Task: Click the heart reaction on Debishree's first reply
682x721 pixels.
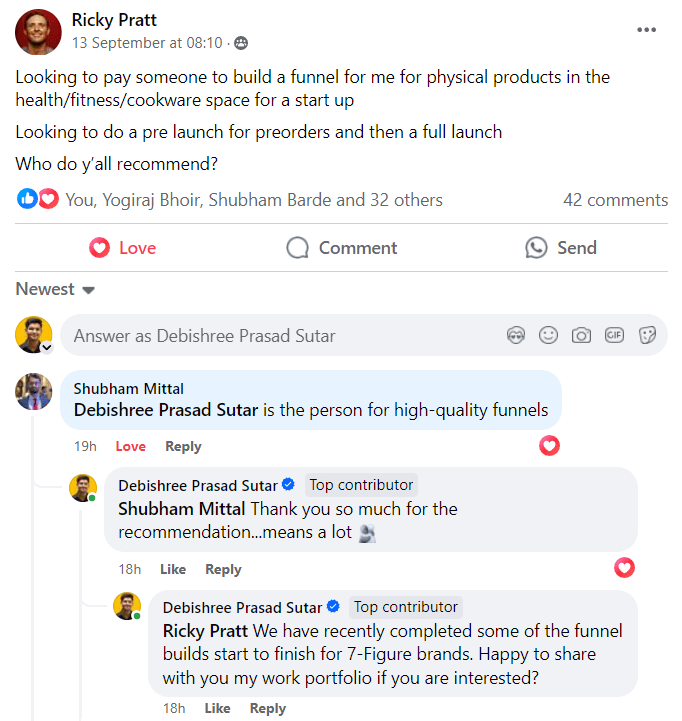Action: [x=624, y=568]
